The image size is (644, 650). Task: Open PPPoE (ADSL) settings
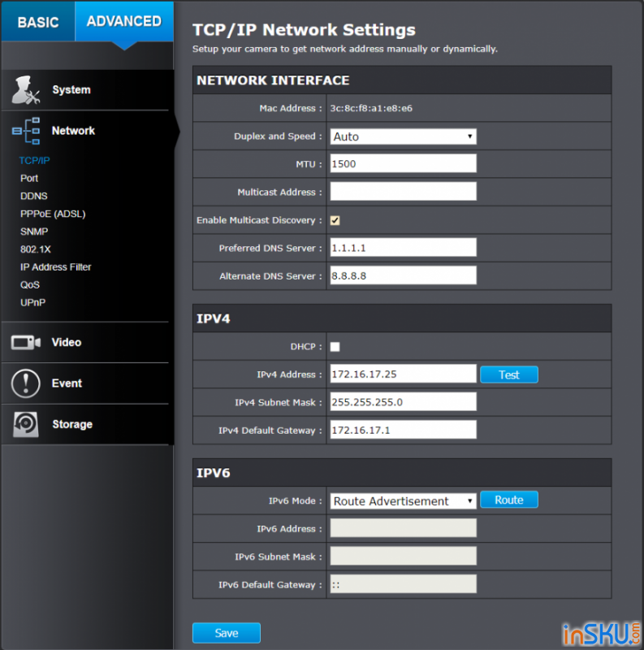[53, 214]
